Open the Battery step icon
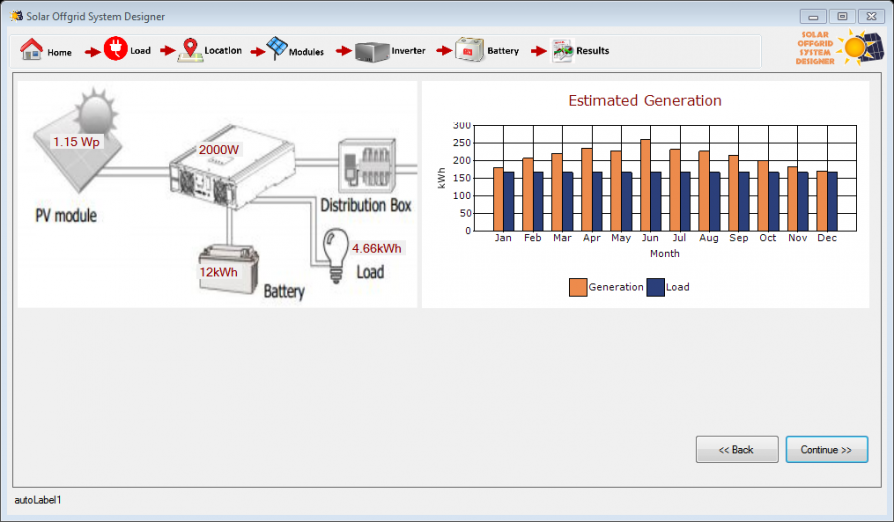894x522 pixels. tap(469, 50)
